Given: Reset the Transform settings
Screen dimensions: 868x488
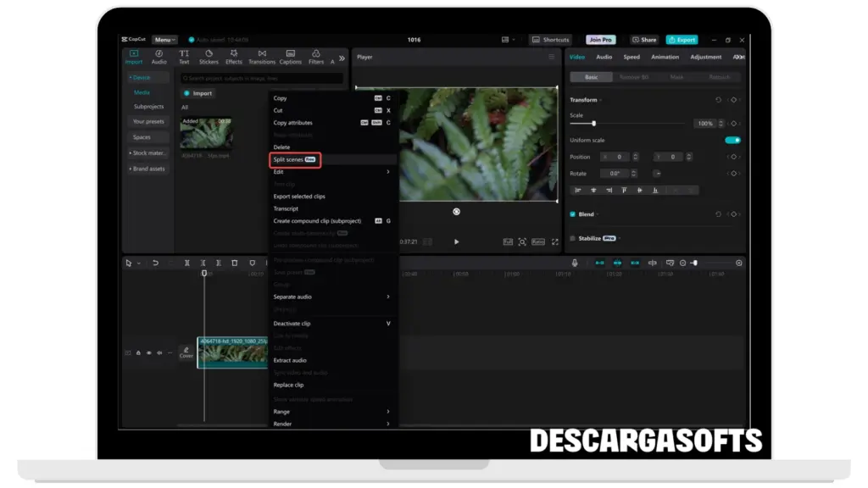Looking at the screenshot, I should click(718, 100).
